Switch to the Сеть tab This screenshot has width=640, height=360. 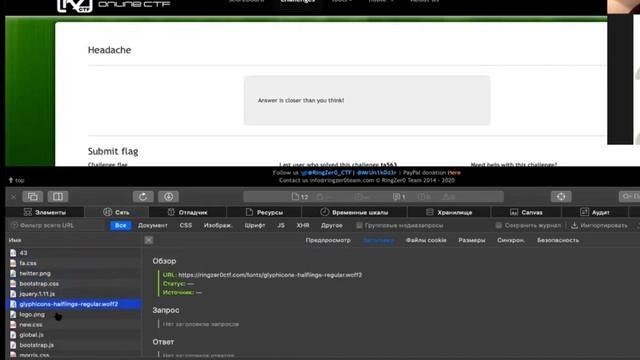116,212
